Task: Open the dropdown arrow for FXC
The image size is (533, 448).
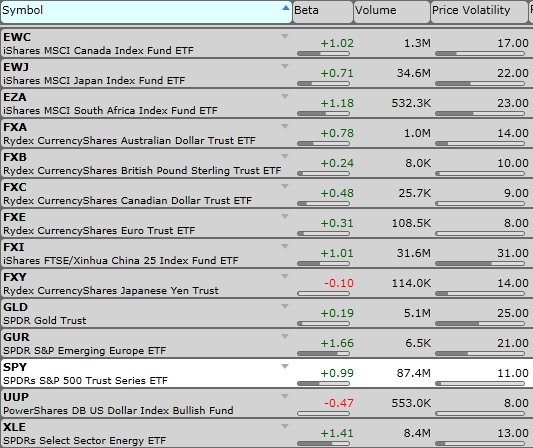Action: pyautogui.click(x=285, y=186)
